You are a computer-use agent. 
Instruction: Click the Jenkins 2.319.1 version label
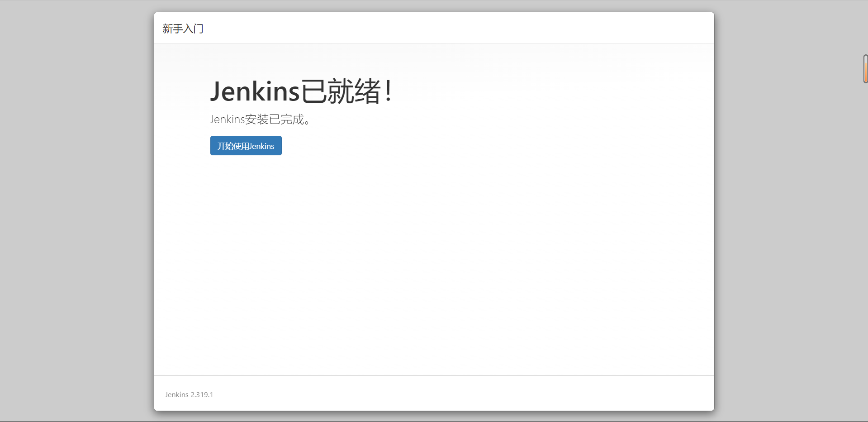pyautogui.click(x=189, y=395)
